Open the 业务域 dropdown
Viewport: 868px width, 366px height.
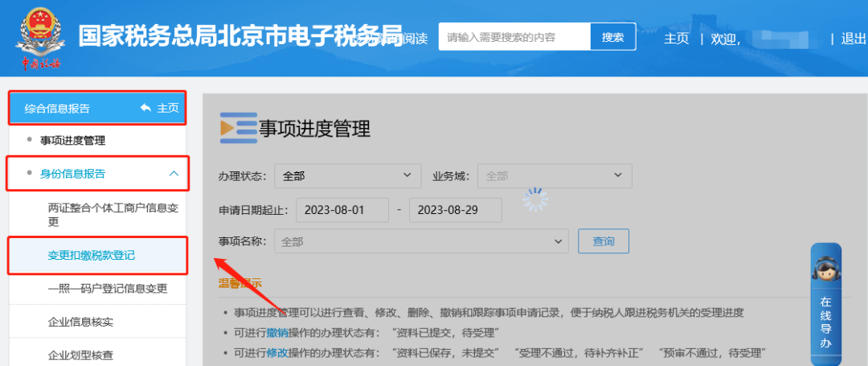click(x=555, y=176)
